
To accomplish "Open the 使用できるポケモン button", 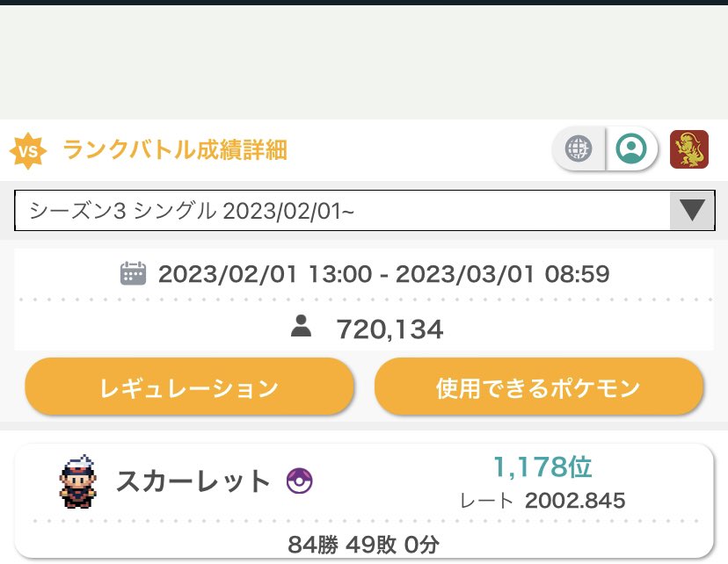I will (539, 387).
